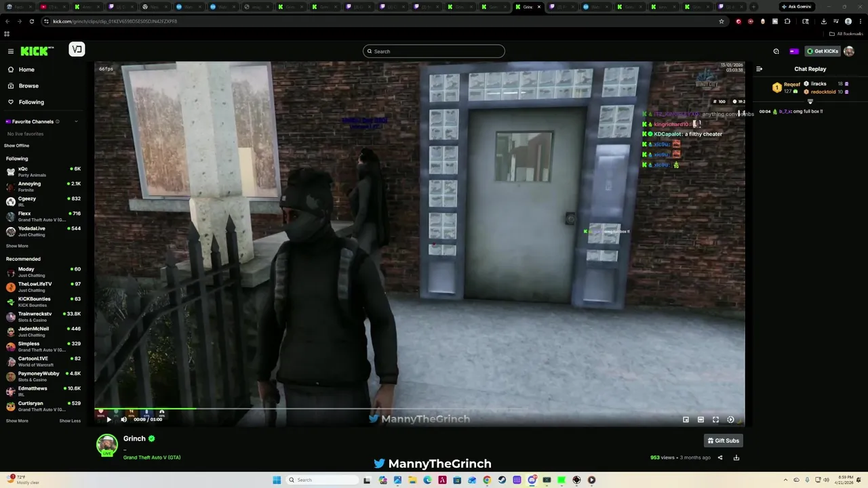Share the clip

click(720, 457)
